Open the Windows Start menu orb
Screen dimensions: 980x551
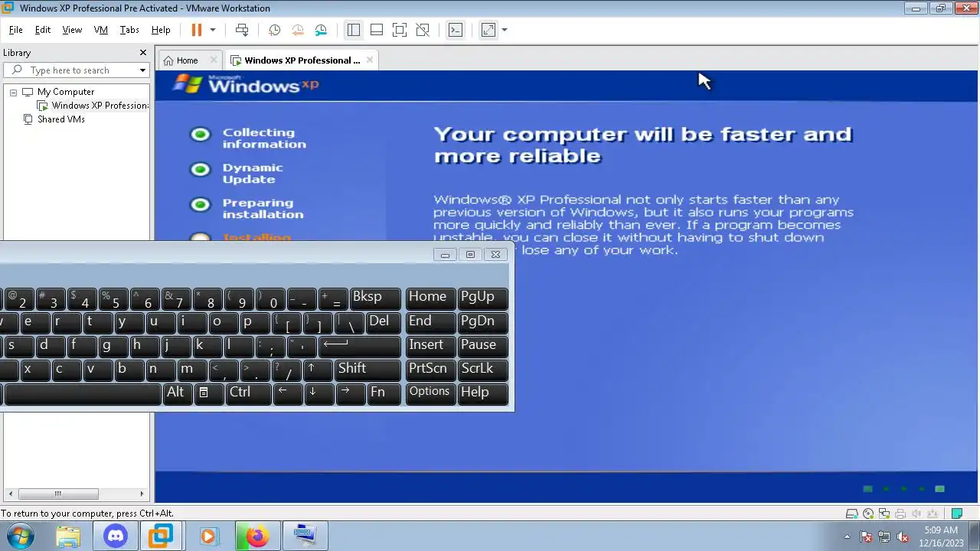[x=21, y=536]
